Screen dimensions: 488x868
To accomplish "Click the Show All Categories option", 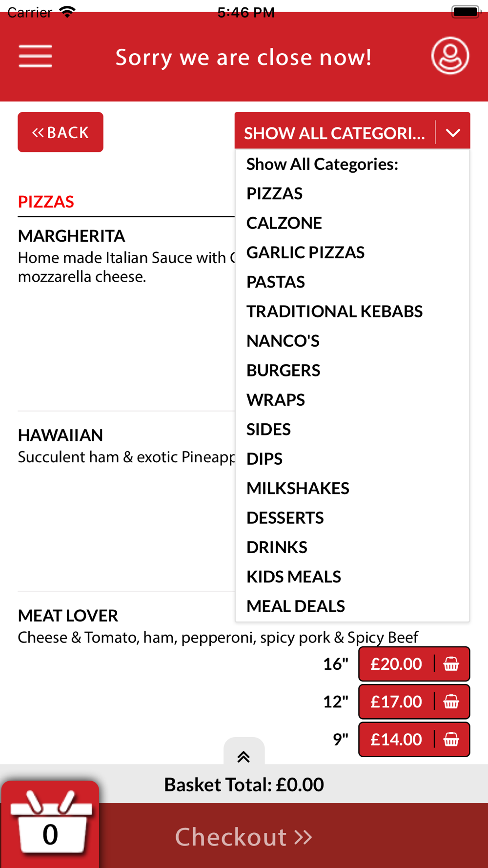I will (322, 164).
